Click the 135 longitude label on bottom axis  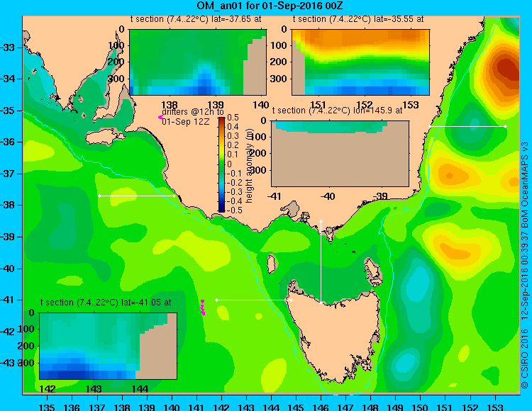pos(47,407)
